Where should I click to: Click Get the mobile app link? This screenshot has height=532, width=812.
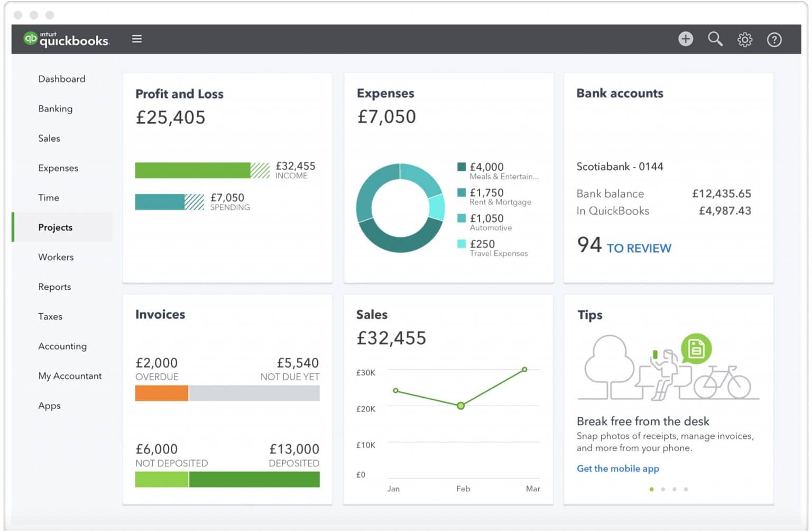pyautogui.click(x=617, y=469)
